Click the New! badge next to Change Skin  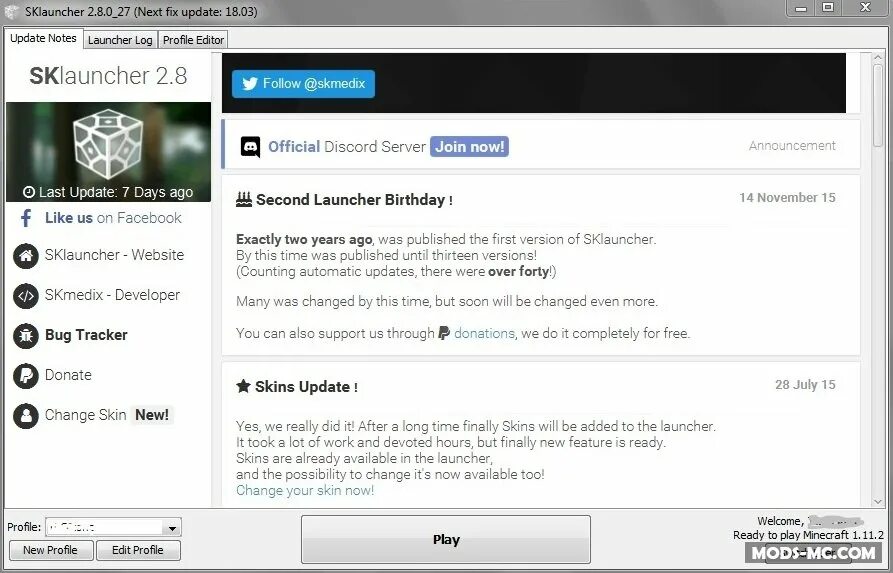tap(151, 415)
